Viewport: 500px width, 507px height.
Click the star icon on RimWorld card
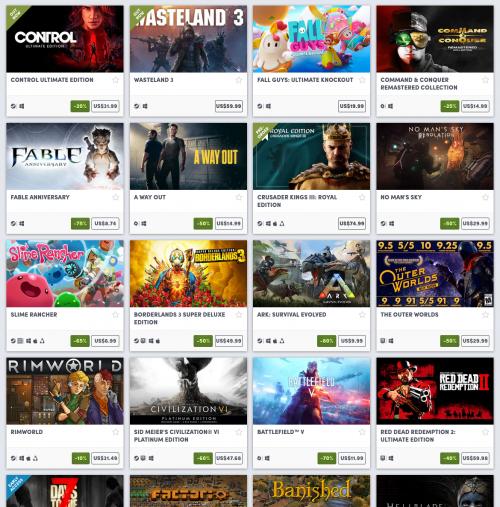(115, 432)
